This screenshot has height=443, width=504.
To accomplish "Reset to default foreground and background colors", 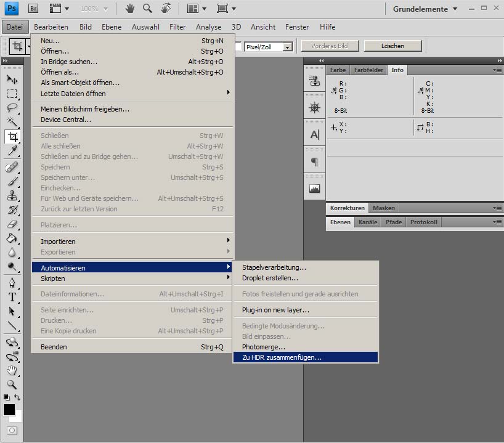I will pyautogui.click(x=6, y=398).
